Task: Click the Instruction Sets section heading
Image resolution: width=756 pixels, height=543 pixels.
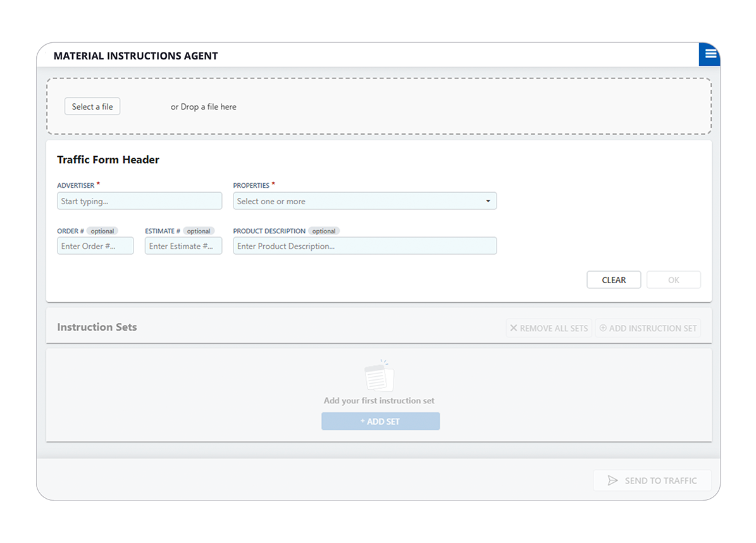Action: (x=97, y=327)
